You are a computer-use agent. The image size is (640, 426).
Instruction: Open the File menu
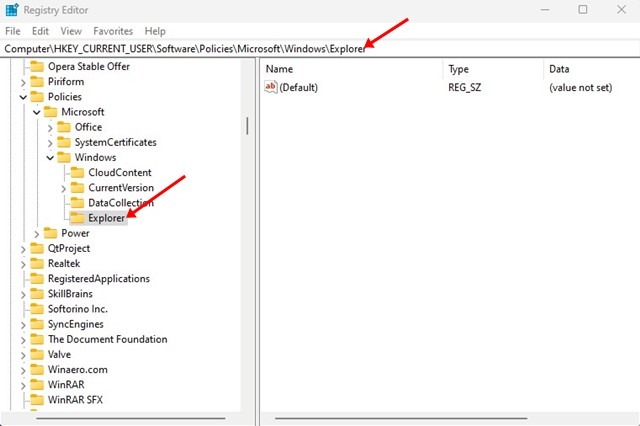(12, 31)
